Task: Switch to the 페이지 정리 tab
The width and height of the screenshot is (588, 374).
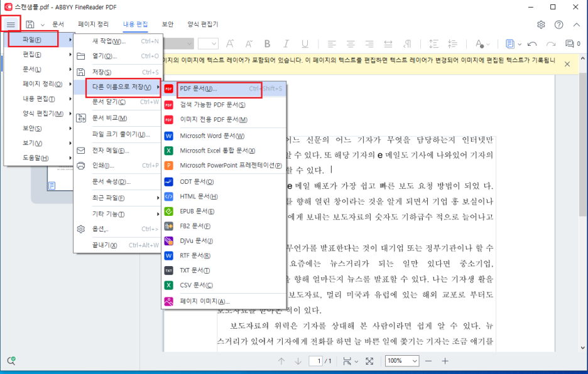Action: pyautogui.click(x=94, y=24)
